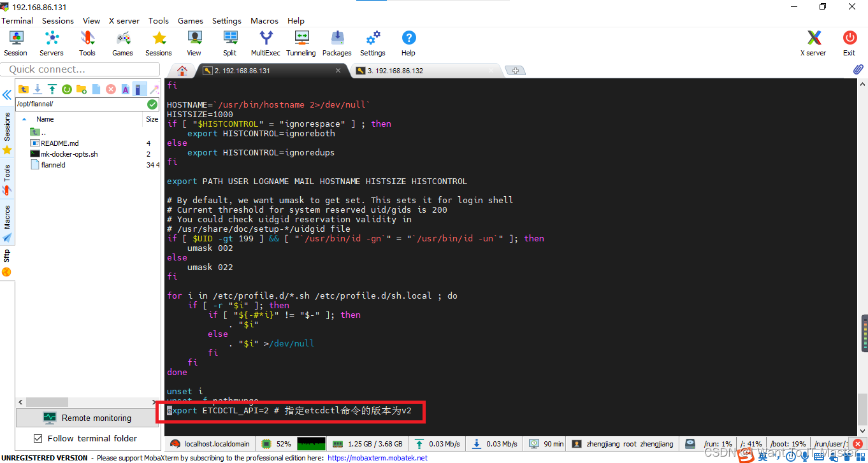Collapse the left sidebar panel

(x=7, y=94)
